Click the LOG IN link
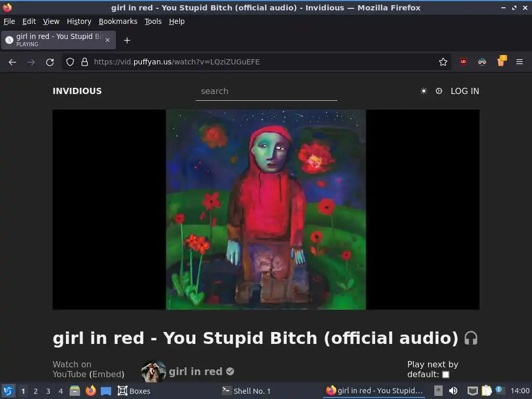Screen dimensions: 532x399 [x=464, y=91]
